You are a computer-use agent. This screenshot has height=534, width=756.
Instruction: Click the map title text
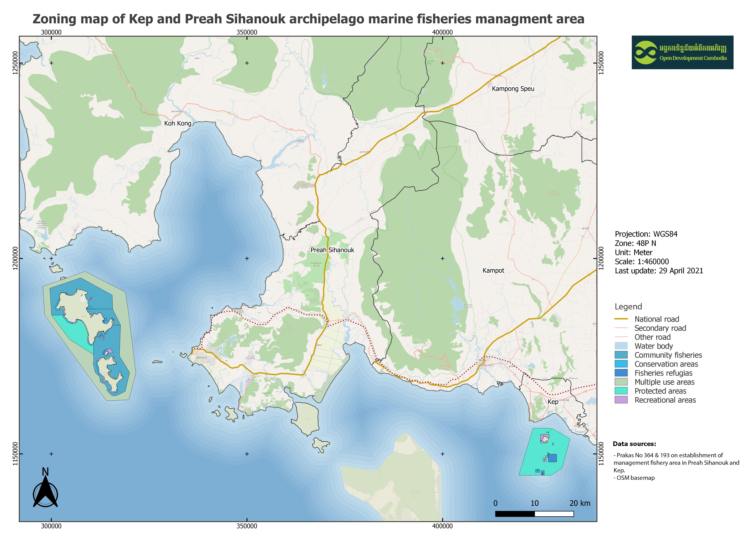[308, 19]
